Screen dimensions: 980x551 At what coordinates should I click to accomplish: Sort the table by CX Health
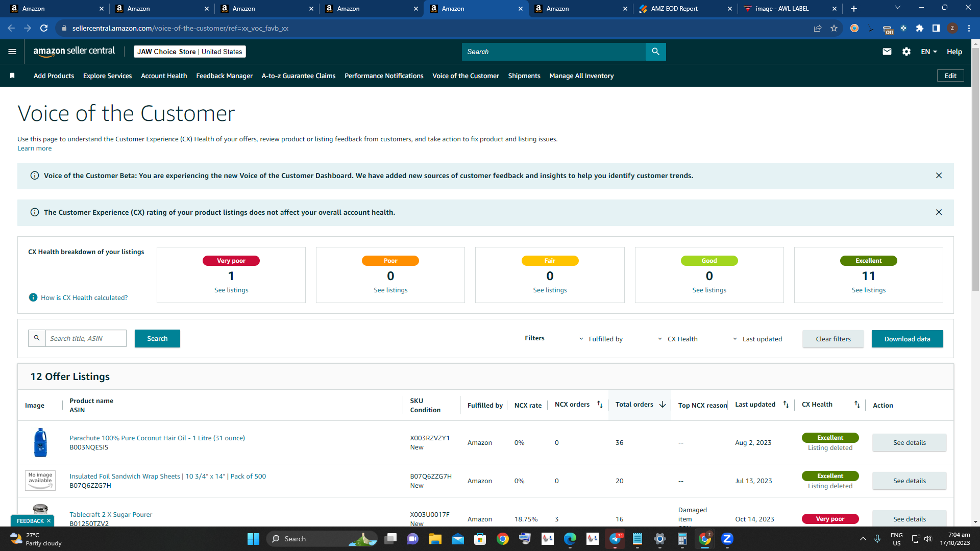pyautogui.click(x=857, y=405)
